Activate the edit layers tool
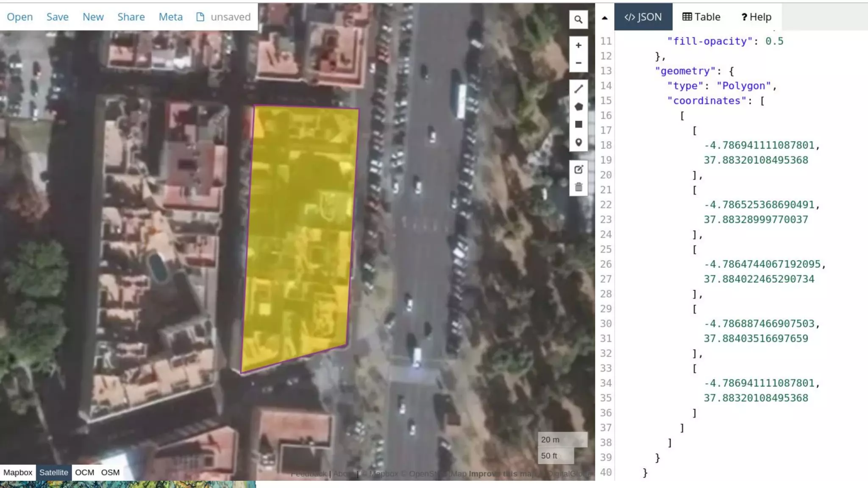The width and height of the screenshot is (868, 488). coord(578,169)
